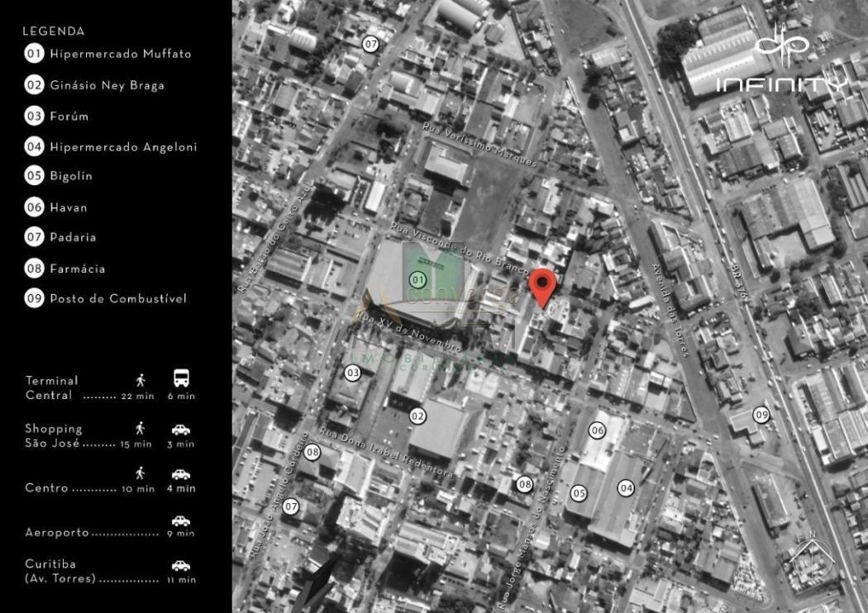The height and width of the screenshot is (613, 868).
Task: Click the walking icon above the Centro row
Action: point(141,473)
